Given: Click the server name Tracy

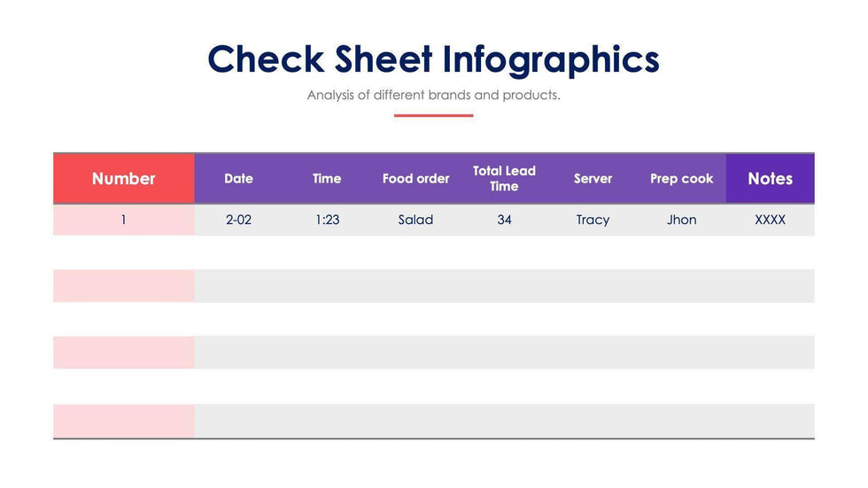Looking at the screenshot, I should click(593, 220).
